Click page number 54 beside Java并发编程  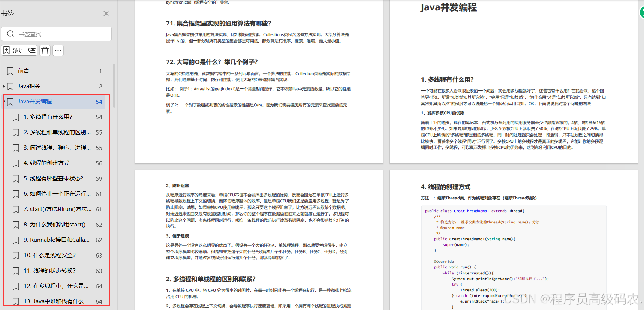pos(99,102)
